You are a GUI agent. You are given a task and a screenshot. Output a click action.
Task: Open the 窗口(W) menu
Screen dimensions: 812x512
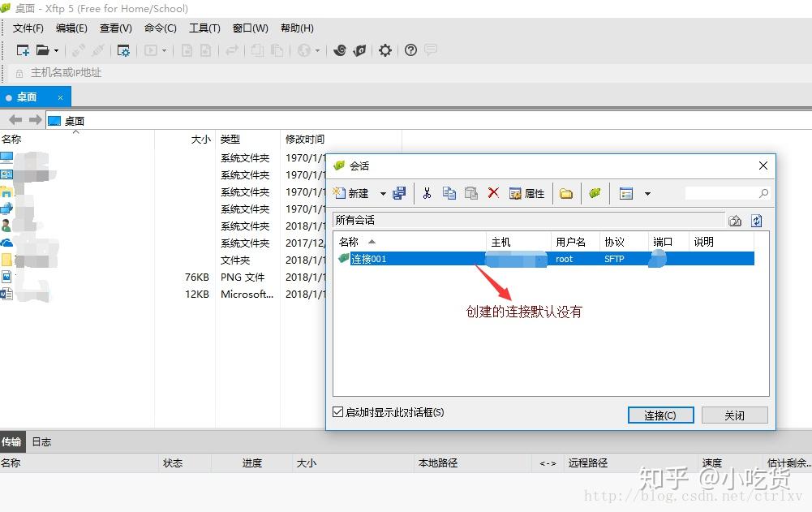250,28
